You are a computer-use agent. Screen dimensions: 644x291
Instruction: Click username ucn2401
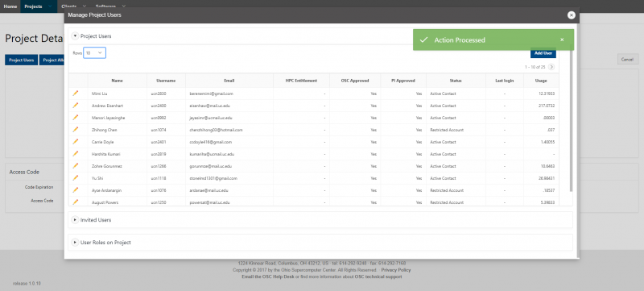[159, 142]
